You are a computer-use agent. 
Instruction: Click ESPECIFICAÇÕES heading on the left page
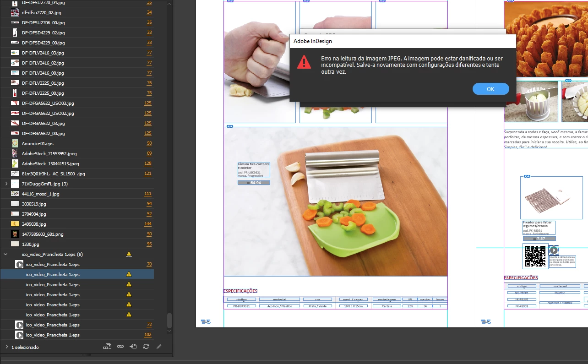click(240, 291)
